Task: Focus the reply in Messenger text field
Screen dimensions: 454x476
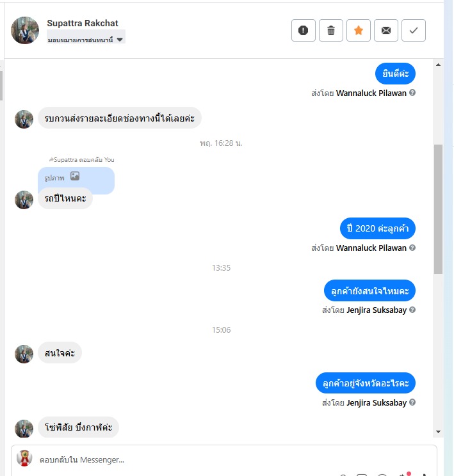Action: point(224,460)
